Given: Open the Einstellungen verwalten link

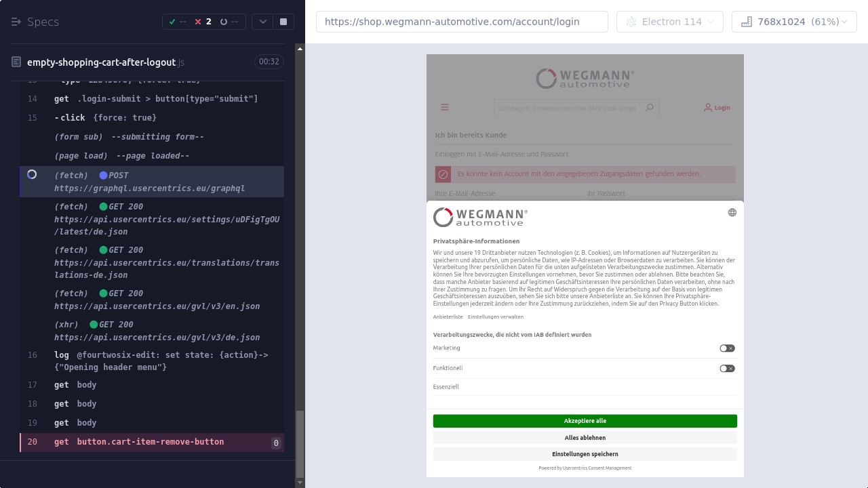Looking at the screenshot, I should (495, 317).
